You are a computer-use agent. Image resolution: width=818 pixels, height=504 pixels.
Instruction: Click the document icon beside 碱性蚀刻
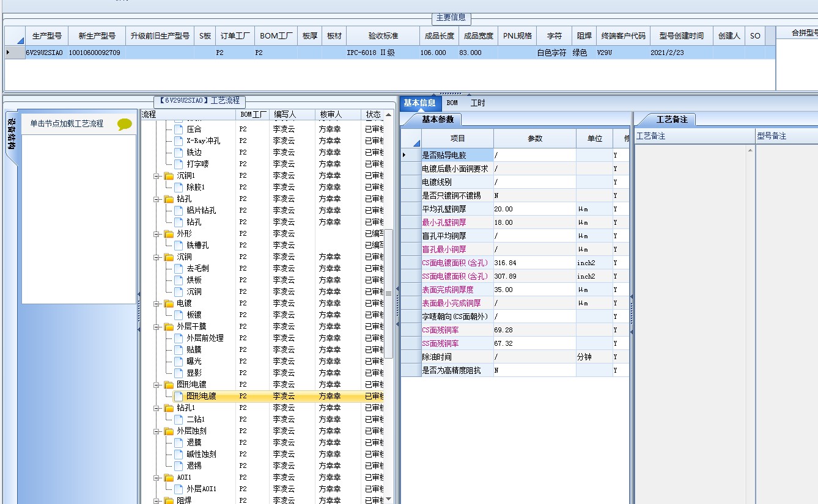(179, 455)
